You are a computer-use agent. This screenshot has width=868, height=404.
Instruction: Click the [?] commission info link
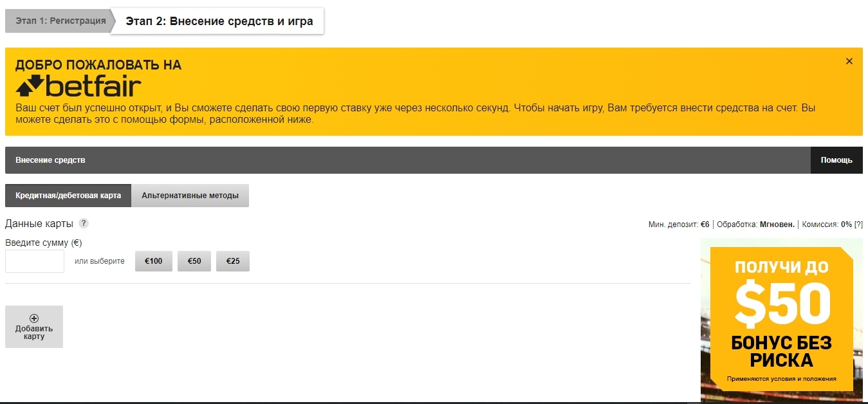tap(858, 225)
